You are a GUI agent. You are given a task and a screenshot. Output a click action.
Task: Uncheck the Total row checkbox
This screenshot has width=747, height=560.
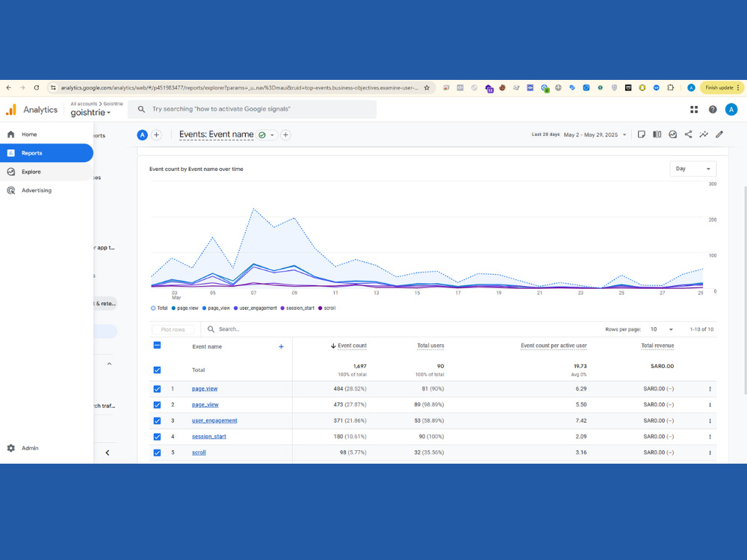point(157,370)
